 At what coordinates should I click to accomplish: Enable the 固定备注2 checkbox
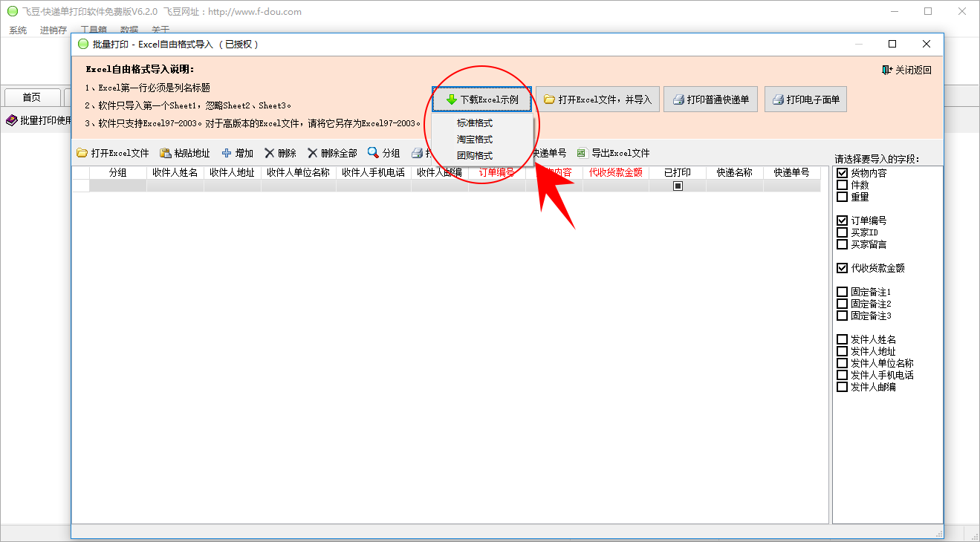[x=842, y=304]
